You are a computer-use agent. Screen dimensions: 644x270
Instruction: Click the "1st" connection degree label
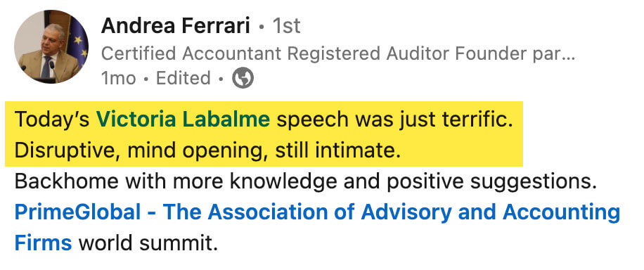click(x=287, y=27)
